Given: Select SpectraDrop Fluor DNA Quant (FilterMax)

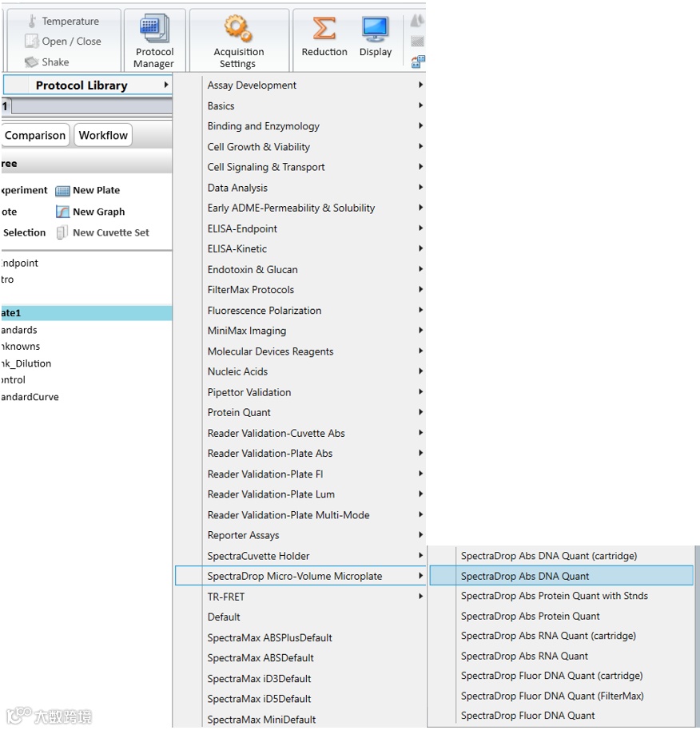Looking at the screenshot, I should [561, 696].
